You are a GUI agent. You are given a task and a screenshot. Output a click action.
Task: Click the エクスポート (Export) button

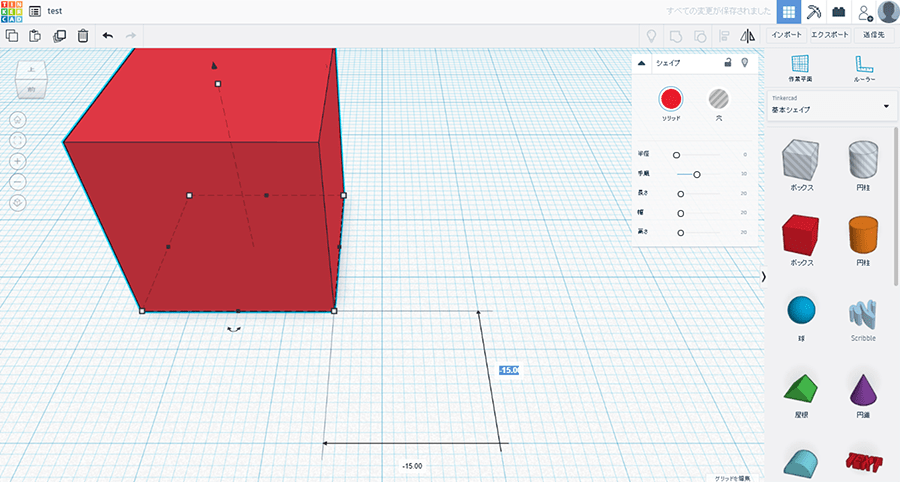point(830,35)
